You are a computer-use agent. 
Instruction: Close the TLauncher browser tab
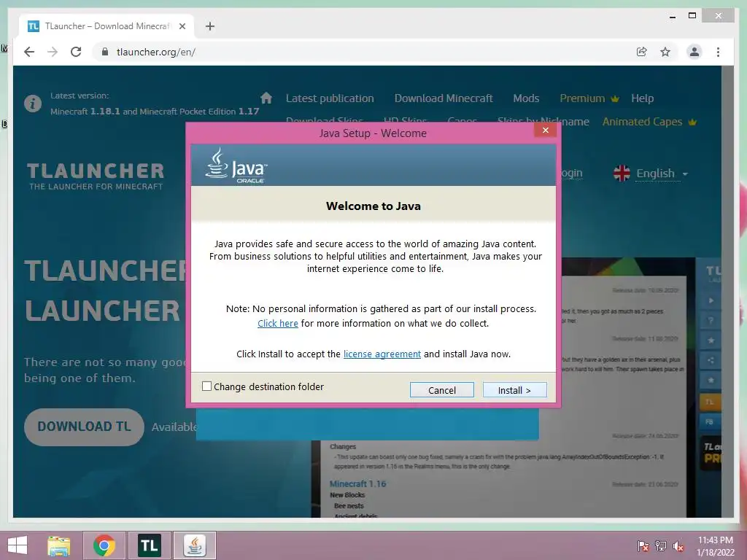[182, 26]
